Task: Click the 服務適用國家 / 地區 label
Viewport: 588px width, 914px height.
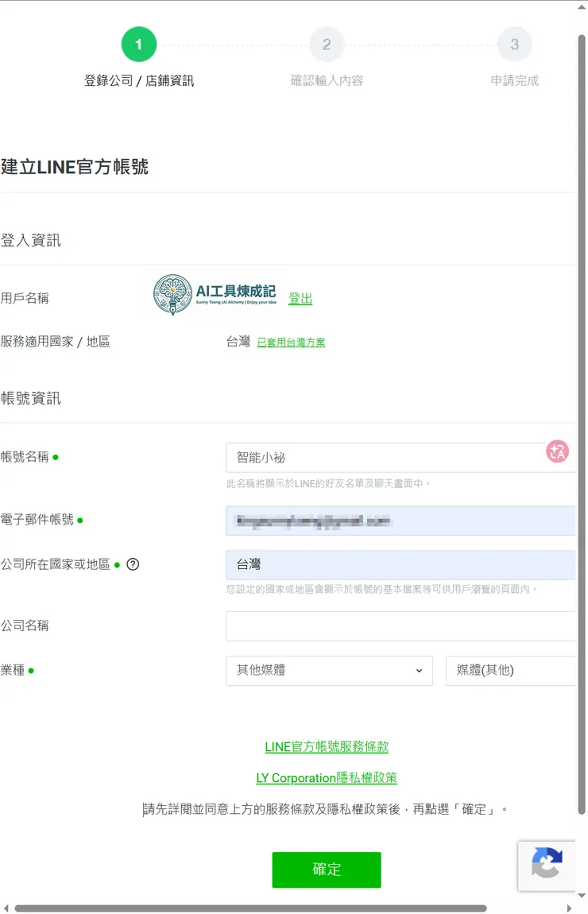Action: (56, 342)
